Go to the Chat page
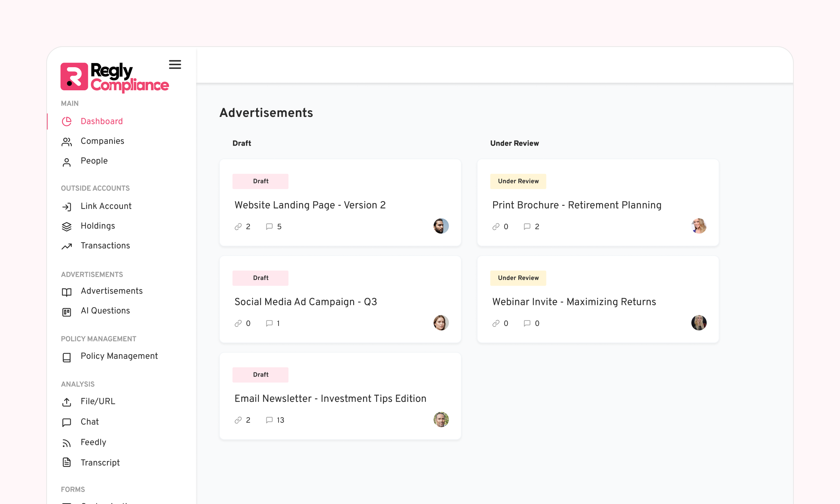This screenshot has width=840, height=504. 90,422
